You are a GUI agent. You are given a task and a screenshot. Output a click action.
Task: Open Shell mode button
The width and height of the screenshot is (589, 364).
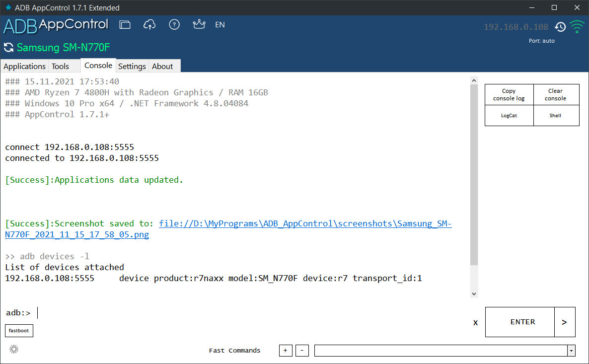(x=556, y=115)
